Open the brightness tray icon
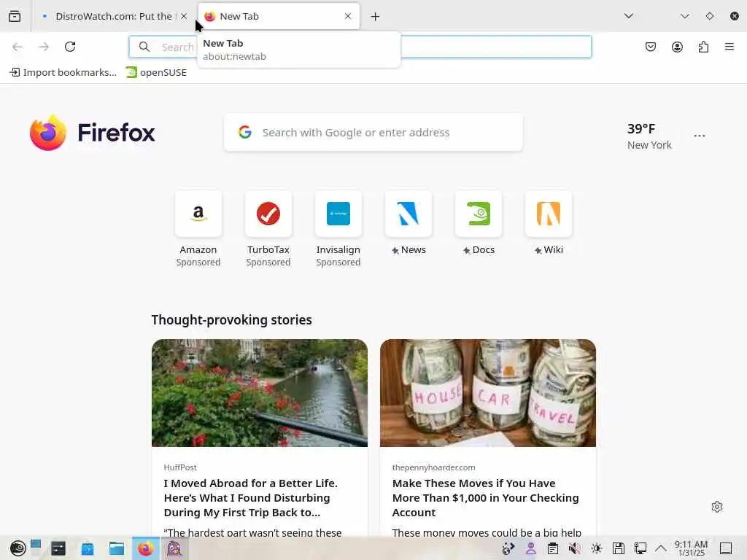Screen dimensions: 747x560 click(x=597, y=548)
